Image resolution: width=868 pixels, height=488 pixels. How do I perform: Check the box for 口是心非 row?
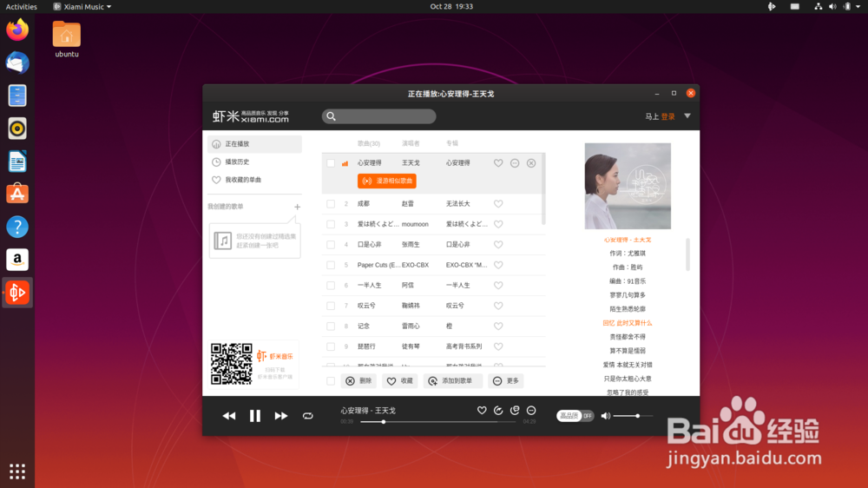click(x=331, y=245)
